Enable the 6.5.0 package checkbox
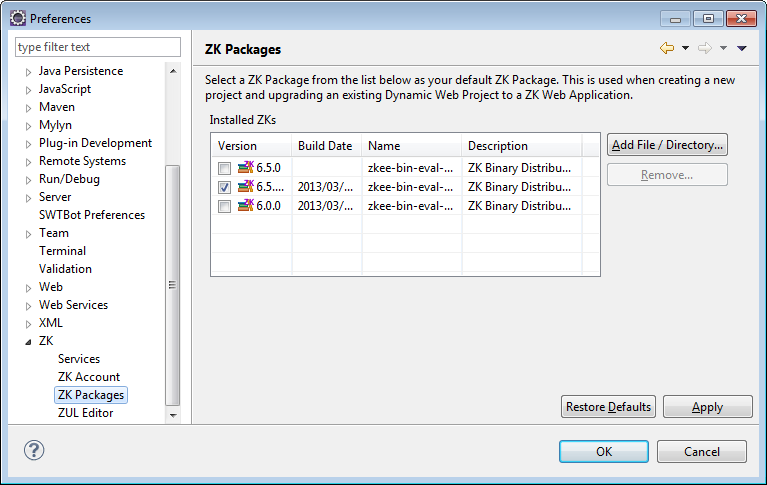The width and height of the screenshot is (767, 485). click(x=225, y=168)
